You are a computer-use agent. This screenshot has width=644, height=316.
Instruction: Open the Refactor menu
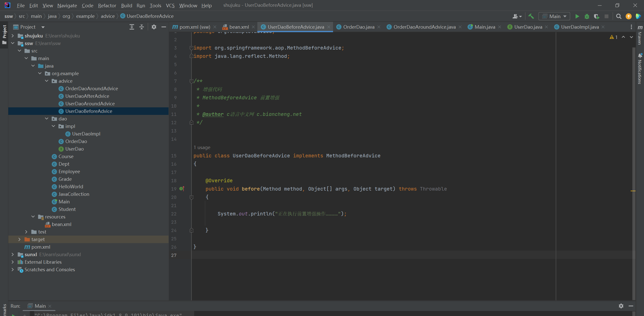107,5
